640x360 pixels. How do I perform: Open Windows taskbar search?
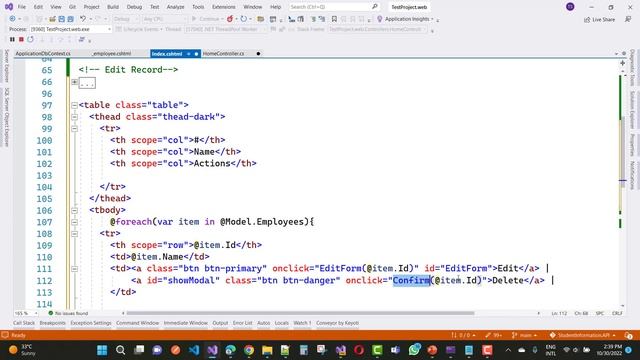click(x=120, y=350)
